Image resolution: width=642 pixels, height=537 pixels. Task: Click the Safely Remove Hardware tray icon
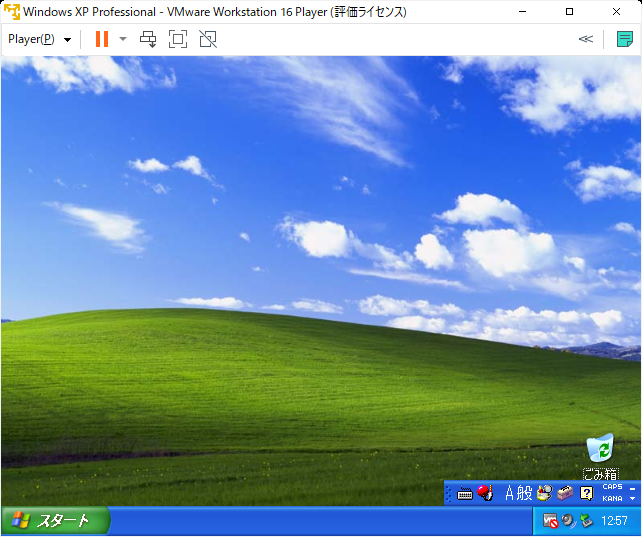pyautogui.click(x=587, y=521)
